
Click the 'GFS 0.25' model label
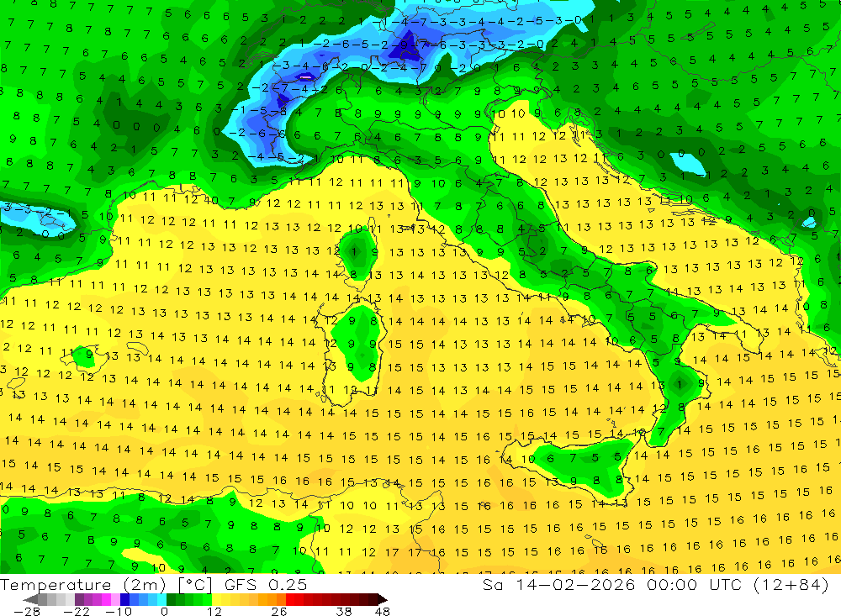click(266, 585)
